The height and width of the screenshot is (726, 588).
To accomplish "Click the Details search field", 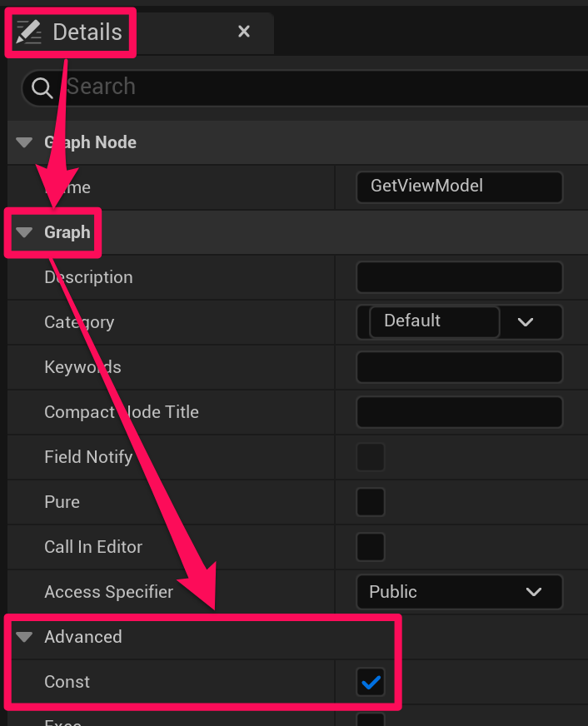I will pos(316,87).
